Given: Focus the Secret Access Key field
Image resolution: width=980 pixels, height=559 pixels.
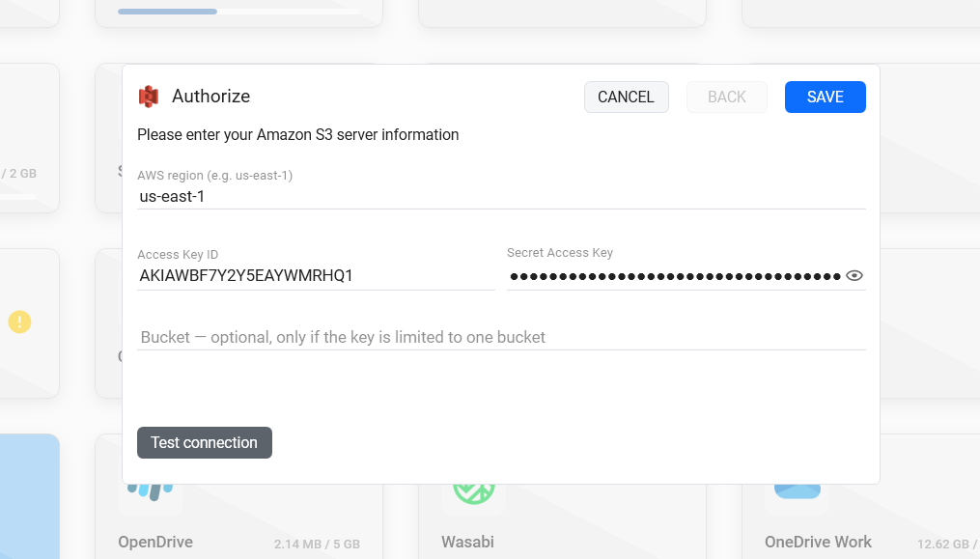Looking at the screenshot, I should click(675, 276).
